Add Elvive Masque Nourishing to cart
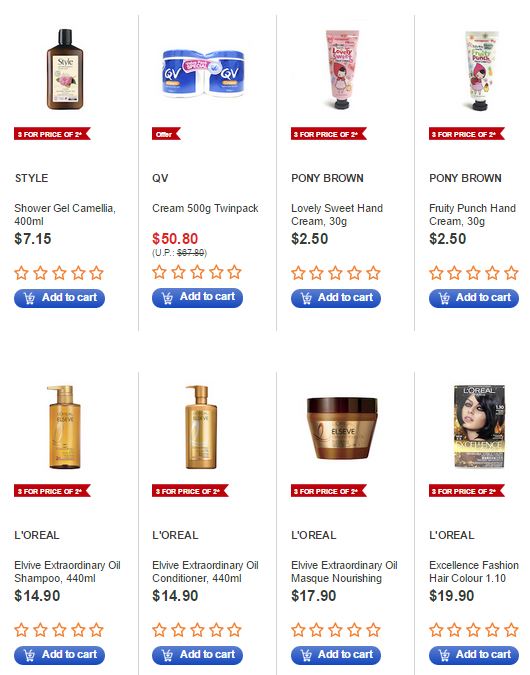This screenshot has height=675, width=530. pyautogui.click(x=336, y=655)
